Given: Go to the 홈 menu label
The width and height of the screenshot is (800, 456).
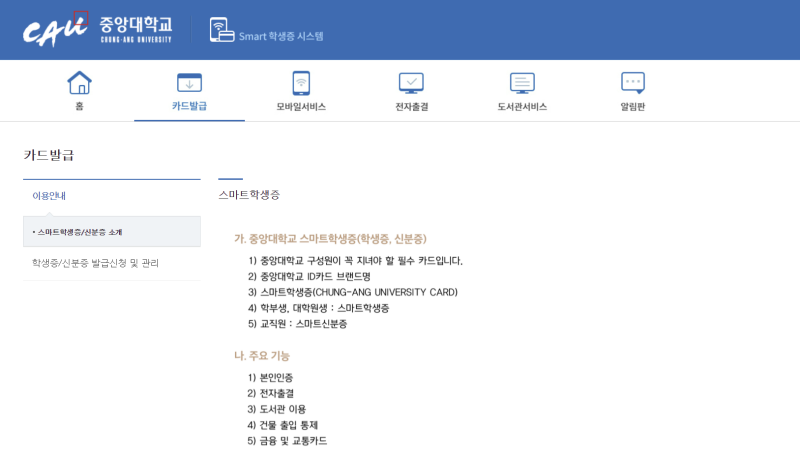Looking at the screenshot, I should tap(79, 106).
